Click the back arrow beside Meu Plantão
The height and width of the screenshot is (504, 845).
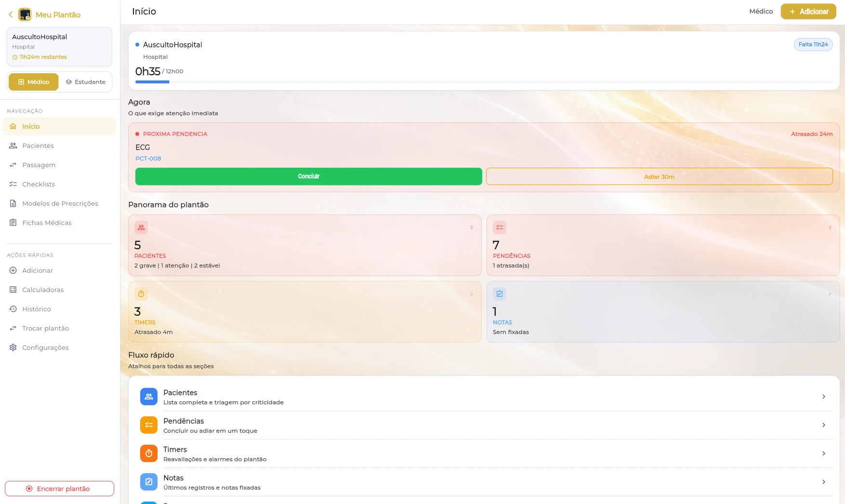click(11, 14)
